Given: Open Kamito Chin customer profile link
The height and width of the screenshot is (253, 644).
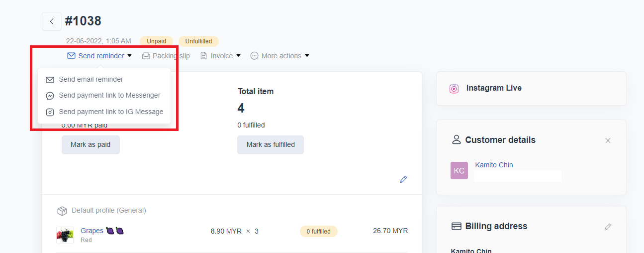Looking at the screenshot, I should (x=494, y=165).
